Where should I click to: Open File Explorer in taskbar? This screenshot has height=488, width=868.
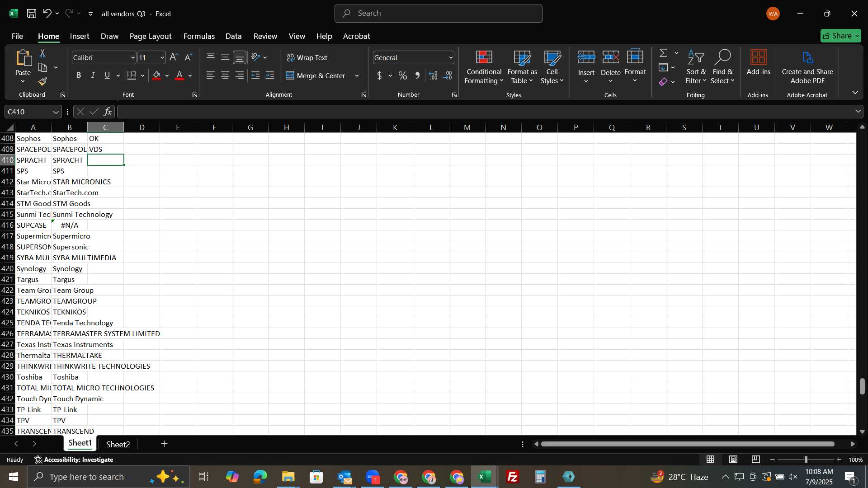(288, 477)
